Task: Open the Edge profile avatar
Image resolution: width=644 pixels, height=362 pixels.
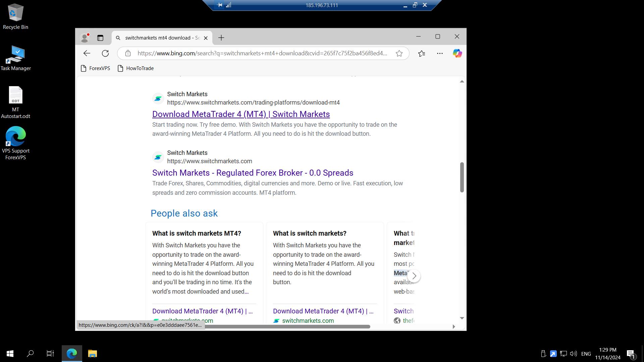Action: (85, 38)
